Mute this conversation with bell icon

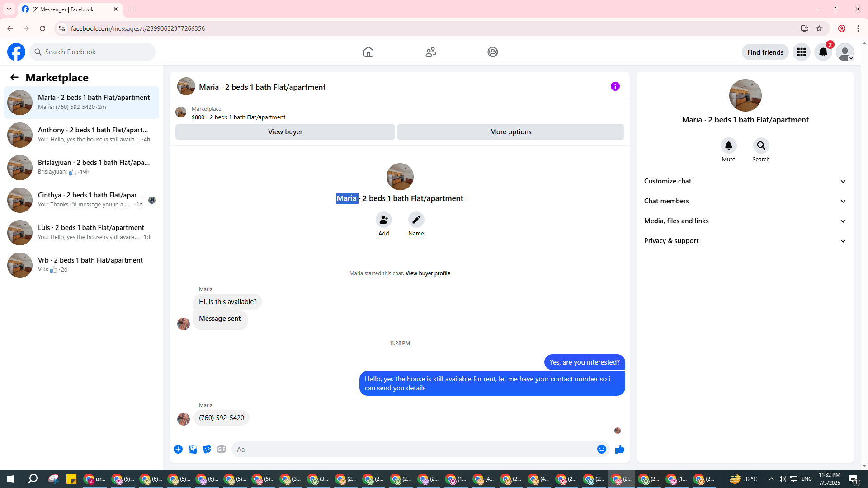(x=728, y=145)
